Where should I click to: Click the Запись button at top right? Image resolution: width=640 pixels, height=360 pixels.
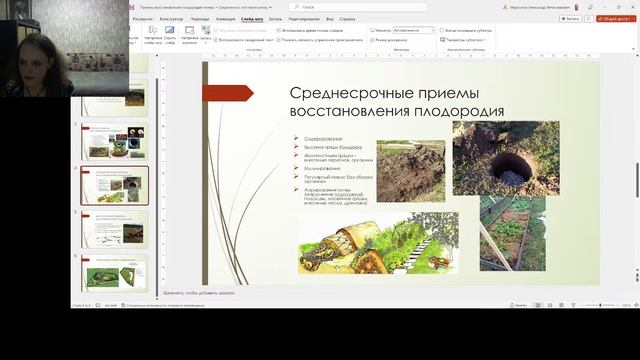(570, 19)
